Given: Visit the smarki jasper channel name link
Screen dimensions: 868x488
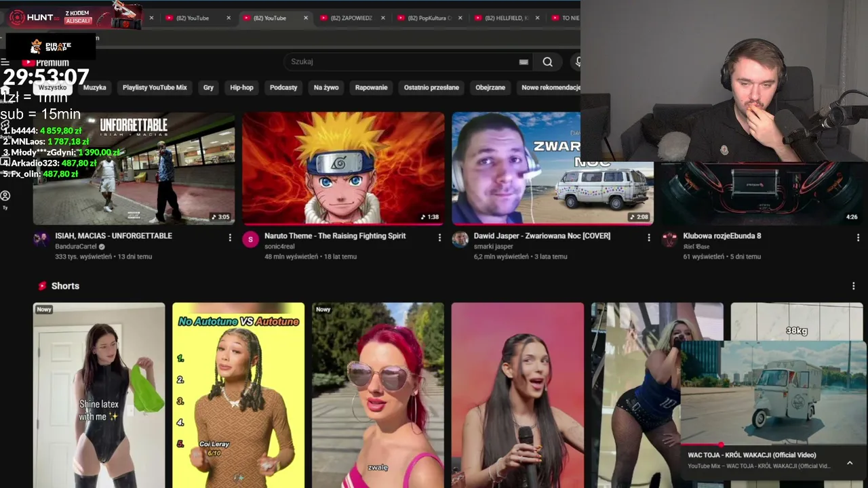Looking at the screenshot, I should pos(493,247).
